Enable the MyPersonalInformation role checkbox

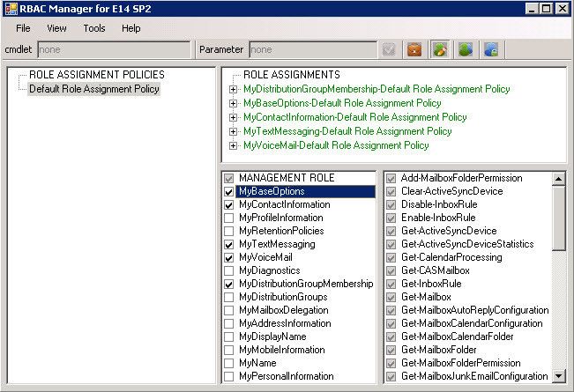click(x=228, y=376)
